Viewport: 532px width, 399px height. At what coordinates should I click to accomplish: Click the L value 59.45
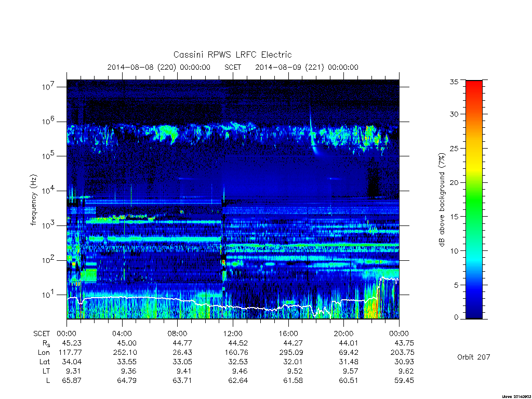(404, 380)
